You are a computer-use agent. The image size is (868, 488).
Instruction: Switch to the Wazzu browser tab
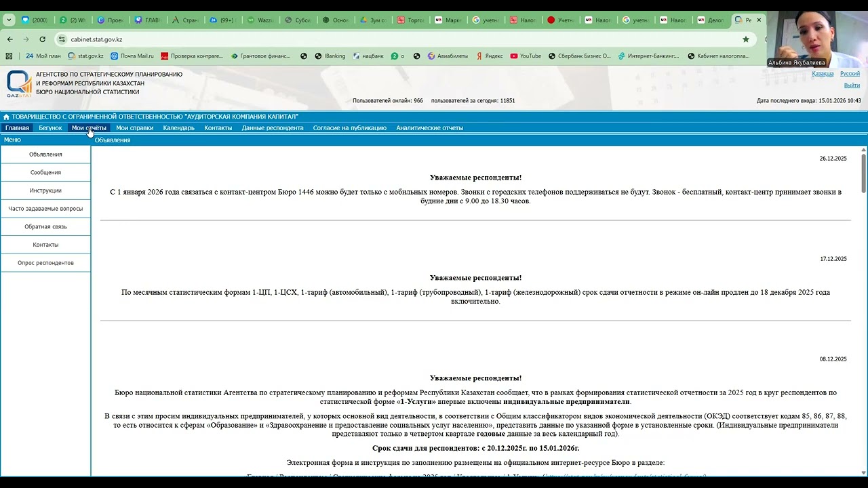point(260,20)
